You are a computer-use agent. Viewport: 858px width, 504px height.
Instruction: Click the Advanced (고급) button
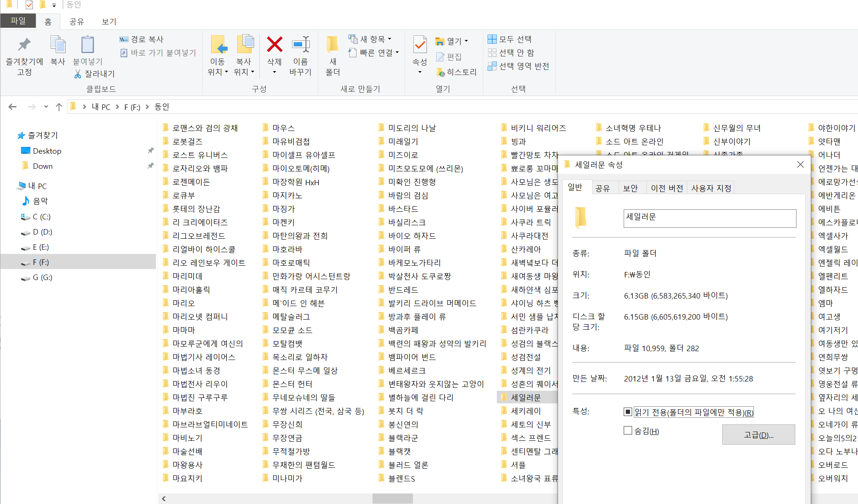[758, 435]
